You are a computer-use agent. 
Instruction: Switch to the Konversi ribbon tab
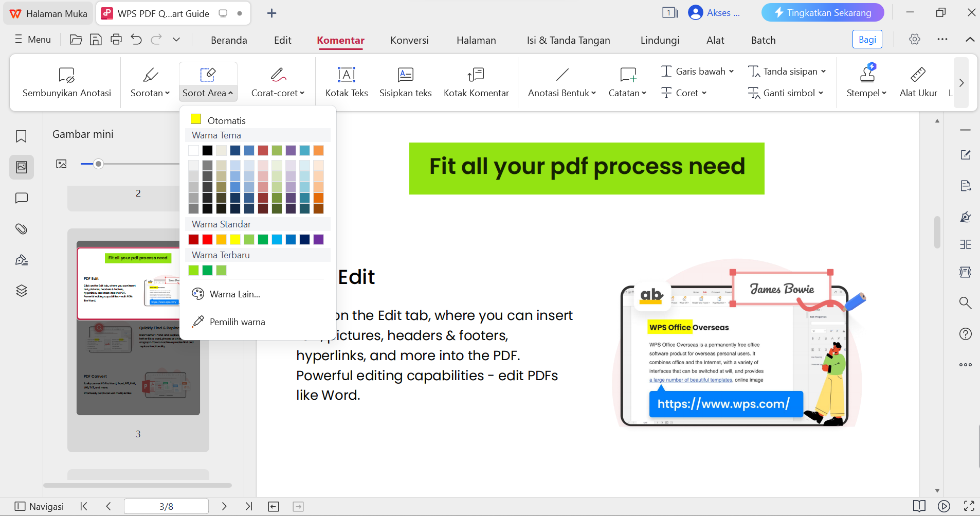click(x=409, y=40)
